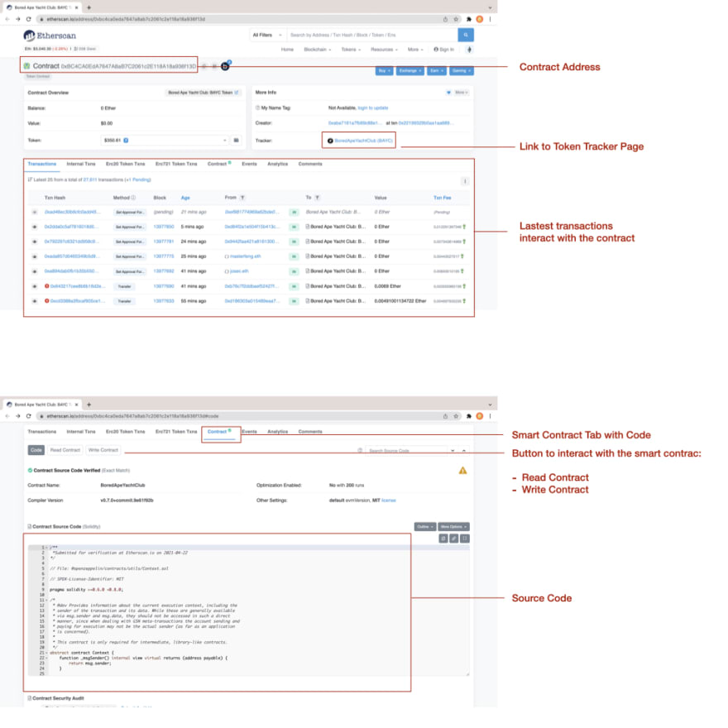View details eye icon for 55 mins ago transaction
The image size is (728, 728).
point(35,301)
